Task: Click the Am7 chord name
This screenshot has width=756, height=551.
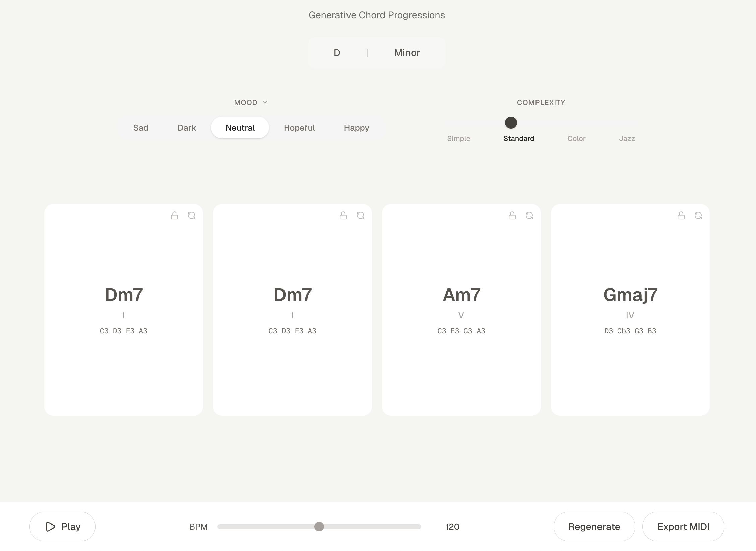Action: (x=461, y=295)
